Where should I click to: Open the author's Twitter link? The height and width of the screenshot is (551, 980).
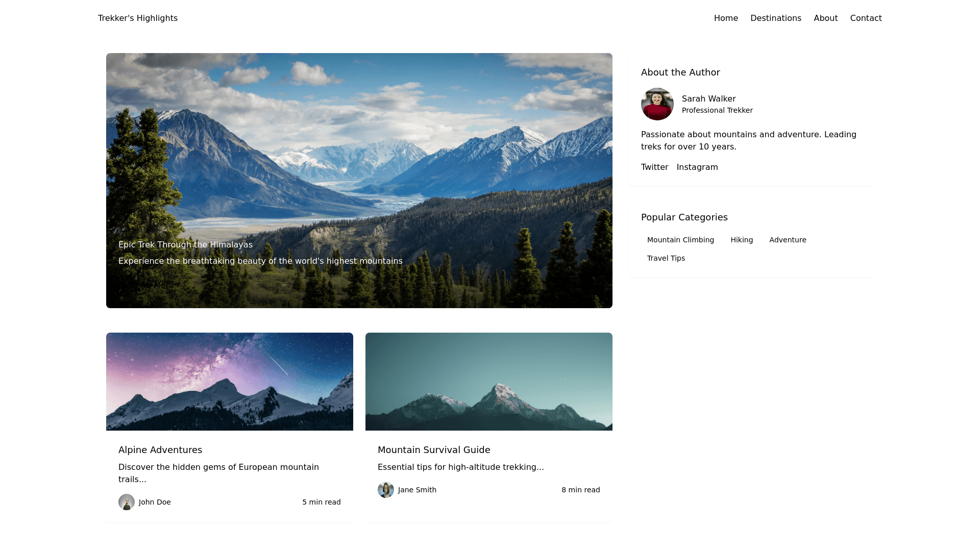click(x=654, y=167)
